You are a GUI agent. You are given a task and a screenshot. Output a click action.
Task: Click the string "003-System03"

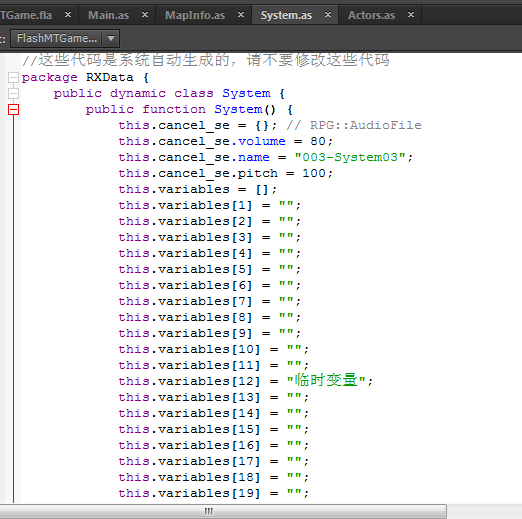pos(350,157)
